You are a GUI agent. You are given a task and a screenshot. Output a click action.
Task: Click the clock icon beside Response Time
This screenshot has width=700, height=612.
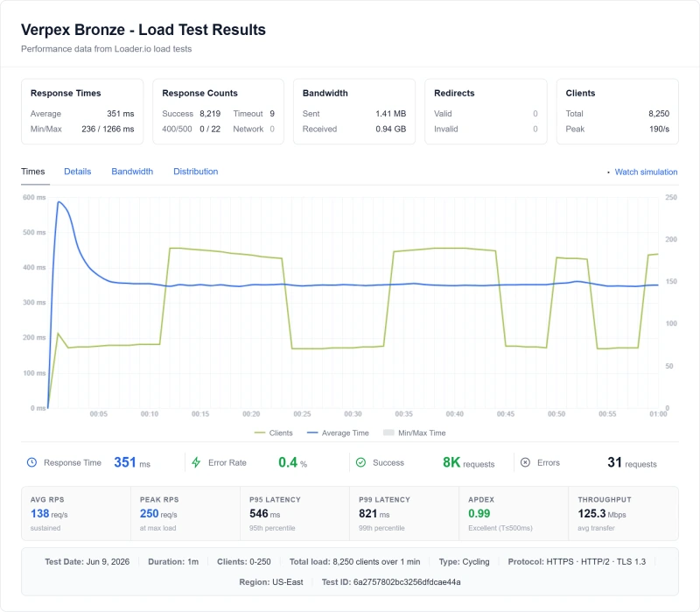point(31,462)
